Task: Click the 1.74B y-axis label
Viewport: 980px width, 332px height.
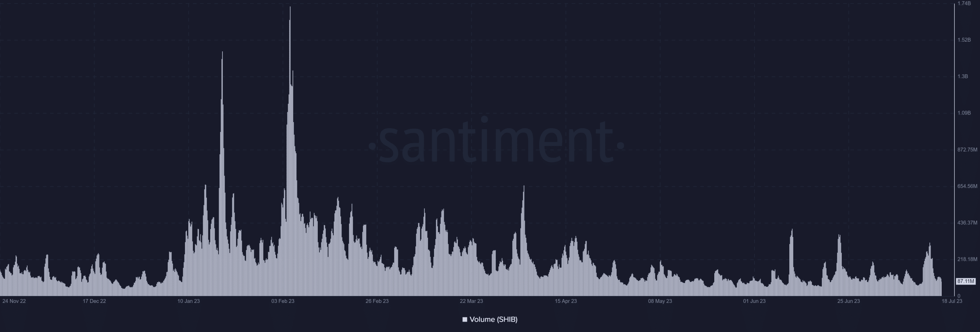Action: [x=964, y=3]
